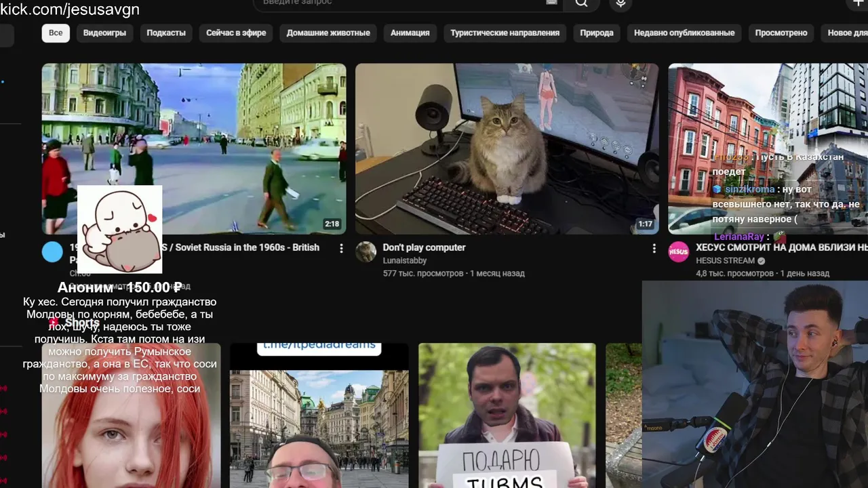Screen dimensions: 868x488
Task: Select the 'Домашние животные' filter chip
Action: click(x=328, y=33)
